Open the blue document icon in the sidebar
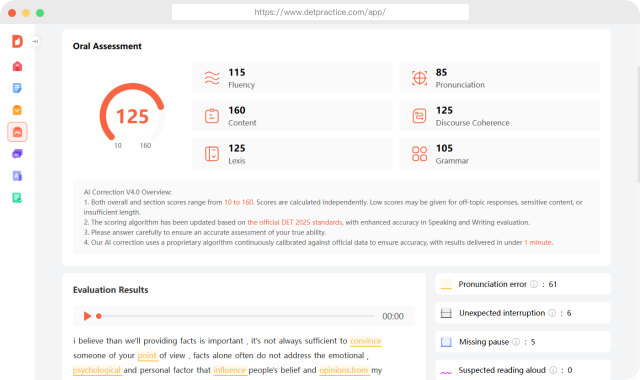Viewport: 640px width, 380px height. (x=17, y=88)
